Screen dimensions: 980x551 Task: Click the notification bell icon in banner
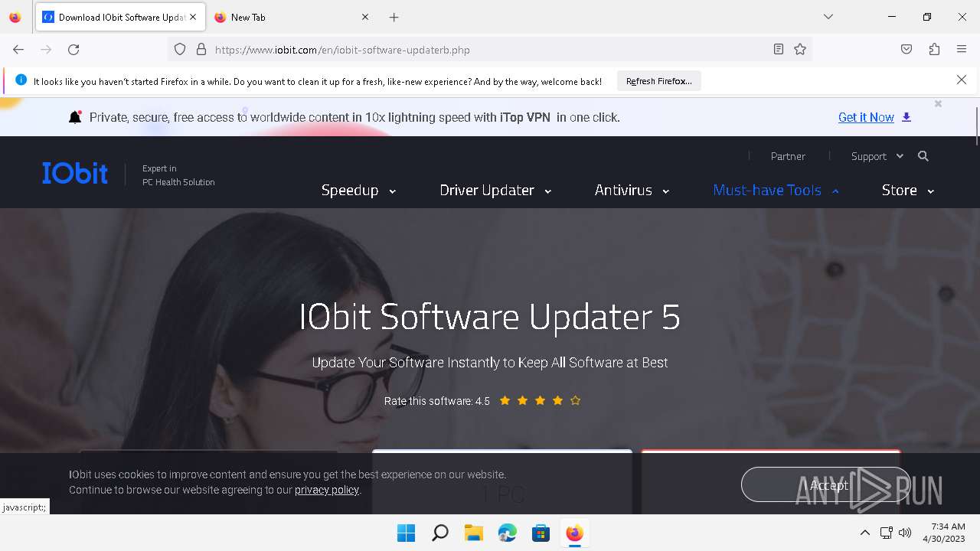[75, 117]
